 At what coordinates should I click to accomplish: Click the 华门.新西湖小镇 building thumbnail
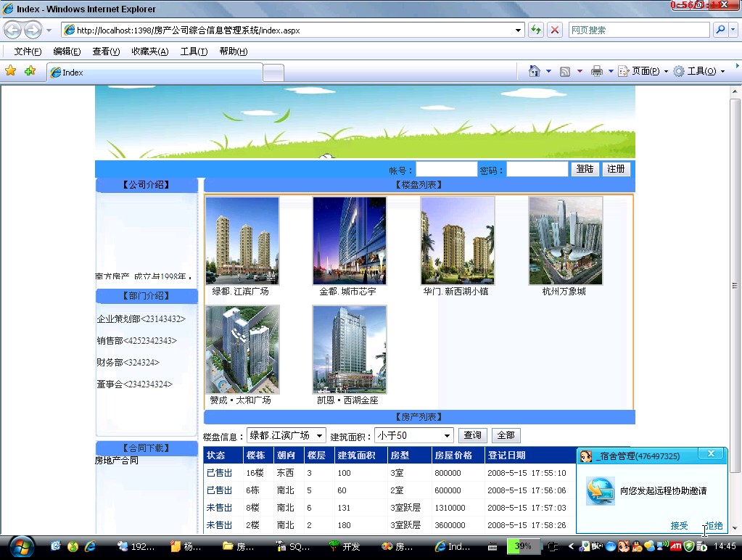458,241
